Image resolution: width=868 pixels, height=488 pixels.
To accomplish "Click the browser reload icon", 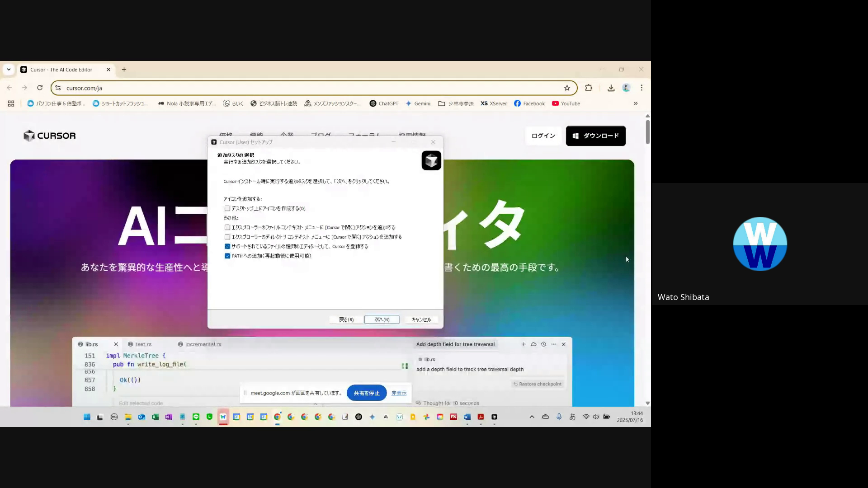I will (40, 88).
